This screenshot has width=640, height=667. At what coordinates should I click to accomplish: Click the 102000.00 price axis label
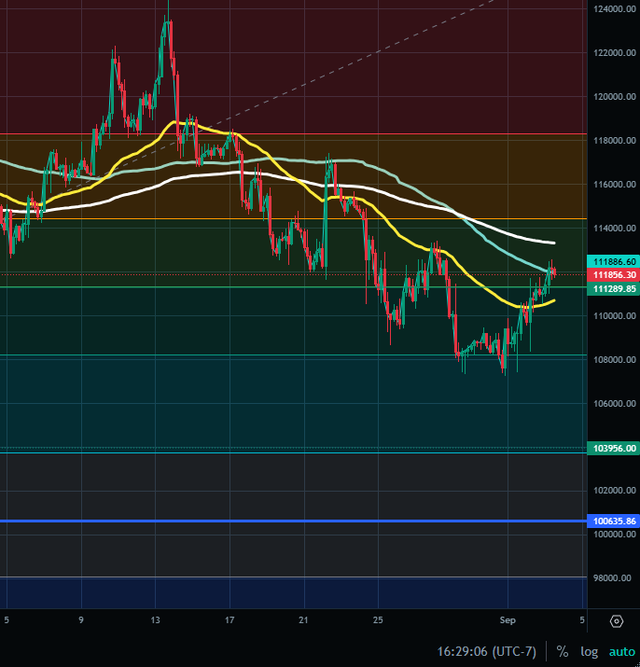[x=614, y=490]
